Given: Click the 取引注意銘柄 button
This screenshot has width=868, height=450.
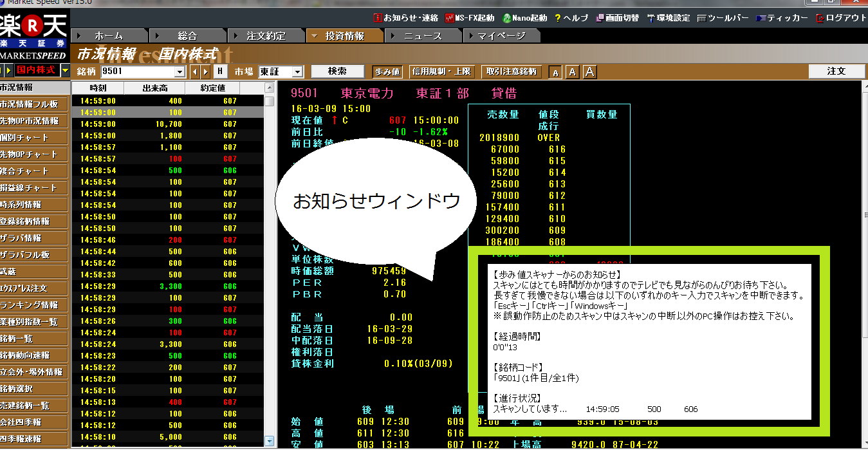Looking at the screenshot, I should click(x=513, y=71).
